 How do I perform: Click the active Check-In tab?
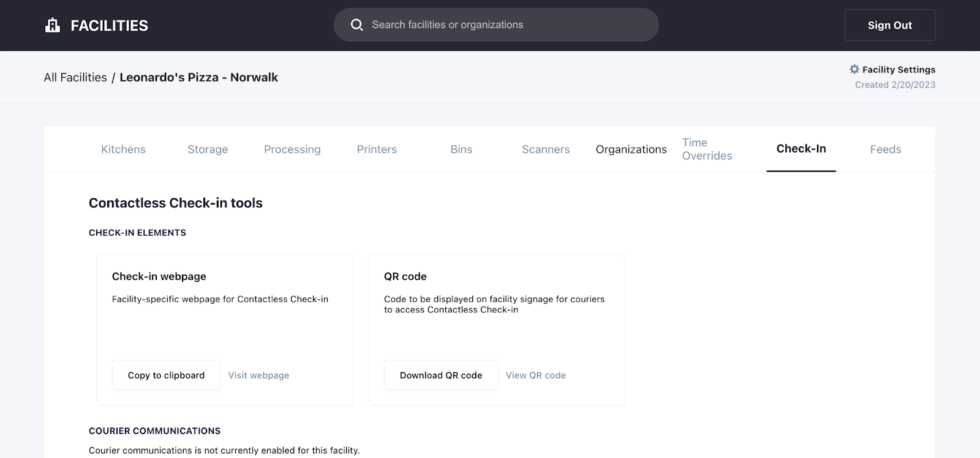pyautogui.click(x=801, y=149)
